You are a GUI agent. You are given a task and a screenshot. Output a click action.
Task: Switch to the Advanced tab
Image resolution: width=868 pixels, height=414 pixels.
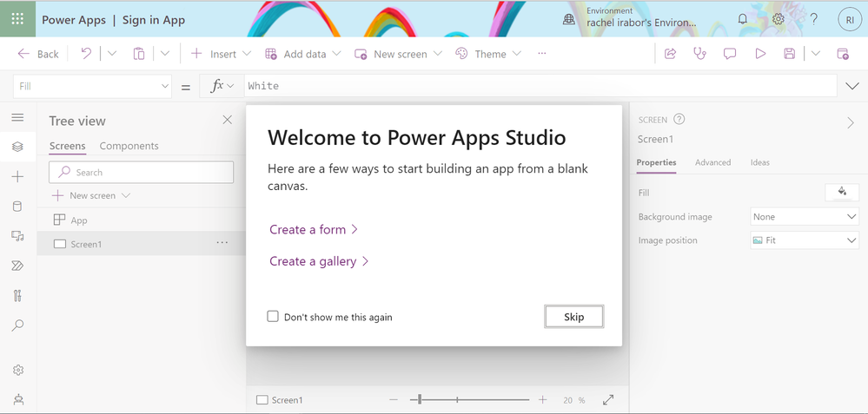(x=713, y=162)
